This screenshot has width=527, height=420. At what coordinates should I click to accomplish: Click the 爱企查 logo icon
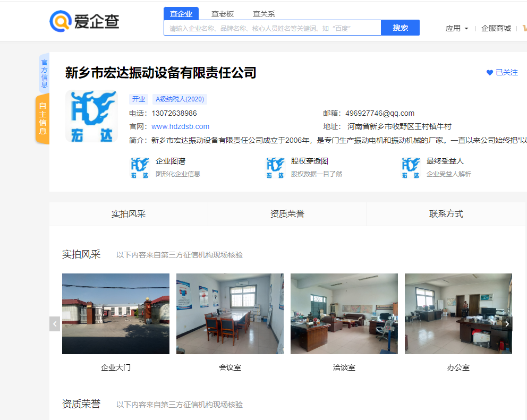[x=60, y=21]
